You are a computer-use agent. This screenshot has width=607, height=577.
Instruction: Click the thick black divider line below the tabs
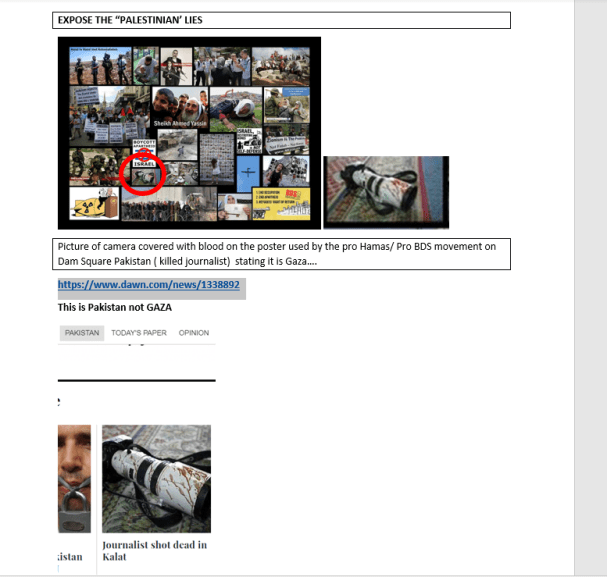pyautogui.click(x=137, y=380)
